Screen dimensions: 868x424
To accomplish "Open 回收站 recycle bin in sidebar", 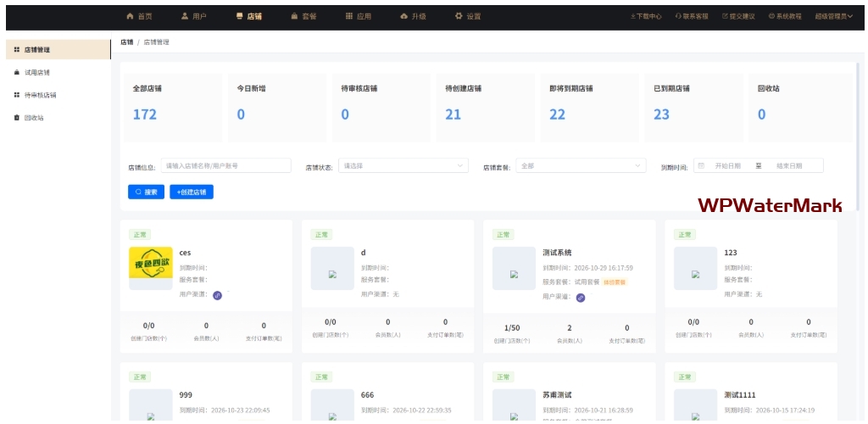I will point(33,118).
